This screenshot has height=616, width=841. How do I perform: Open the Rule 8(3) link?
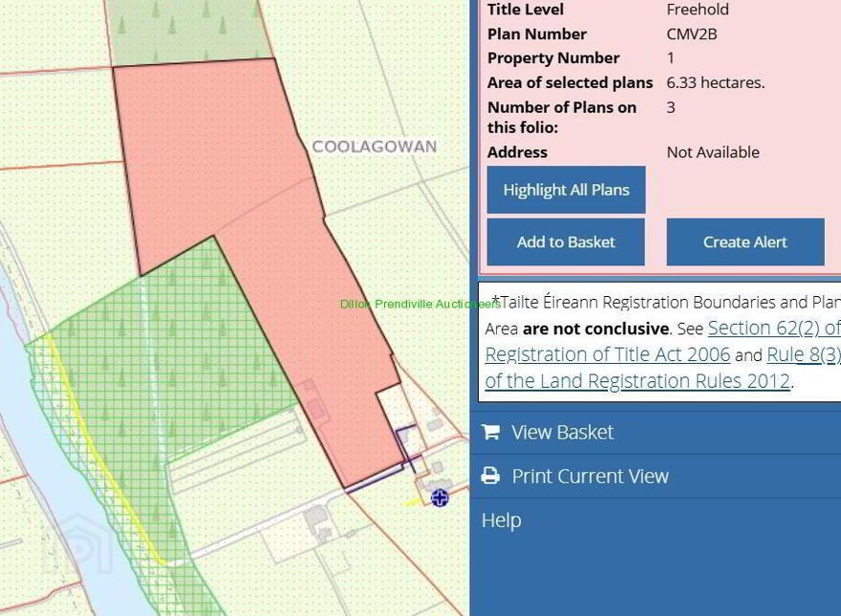[x=804, y=354]
